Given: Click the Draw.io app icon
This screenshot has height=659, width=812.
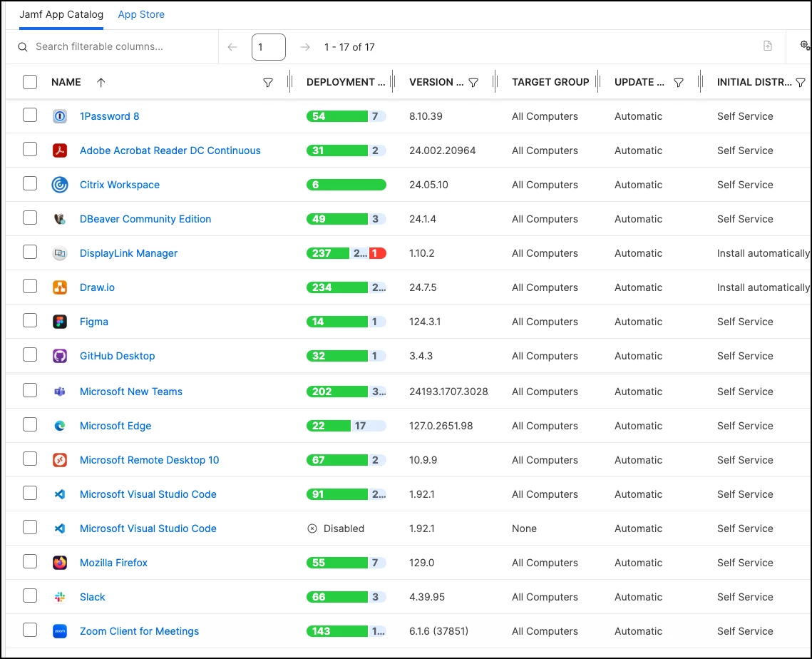Looking at the screenshot, I should tap(60, 287).
